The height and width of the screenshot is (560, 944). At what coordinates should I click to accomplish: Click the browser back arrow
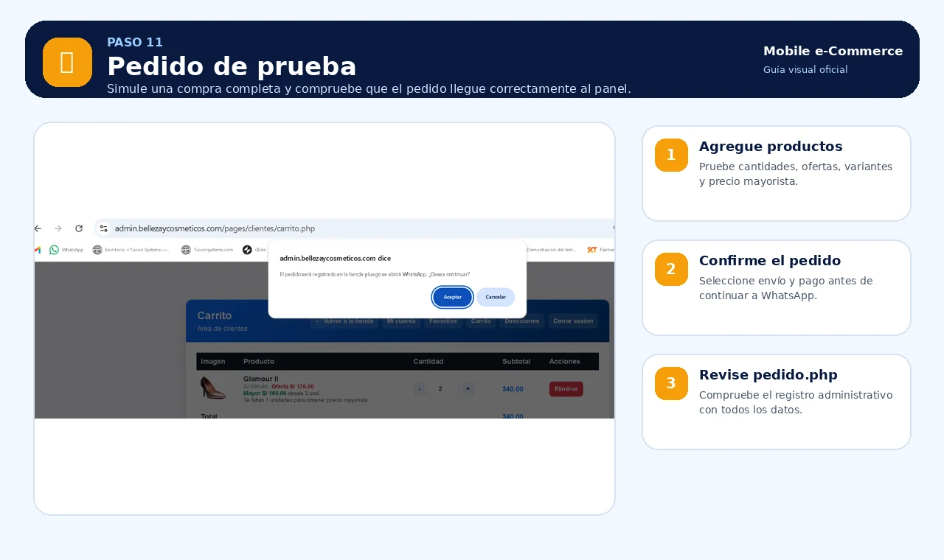pos(38,228)
